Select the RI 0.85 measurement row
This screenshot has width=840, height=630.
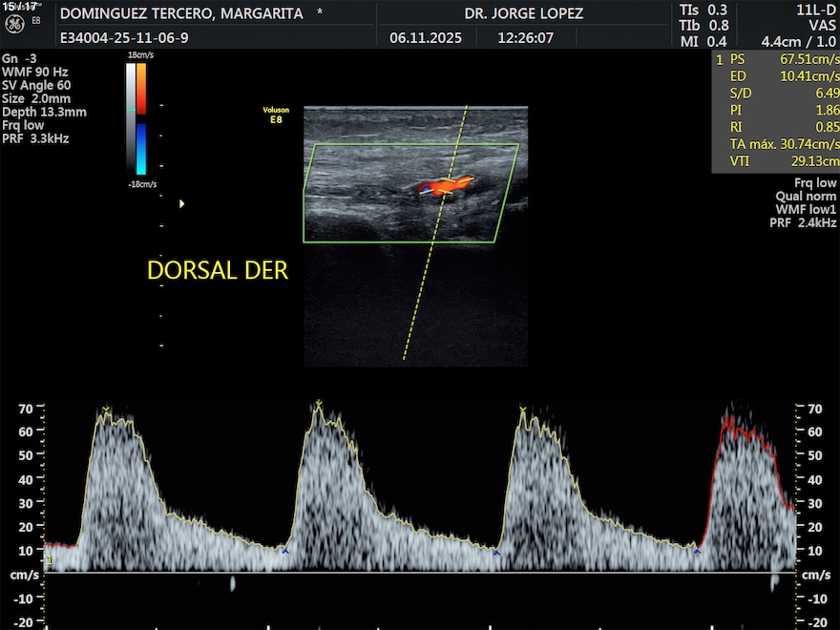[x=775, y=127]
